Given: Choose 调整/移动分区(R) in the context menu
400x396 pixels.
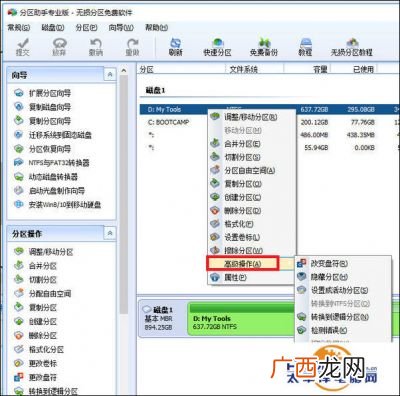Looking at the screenshot, I should [x=252, y=117].
